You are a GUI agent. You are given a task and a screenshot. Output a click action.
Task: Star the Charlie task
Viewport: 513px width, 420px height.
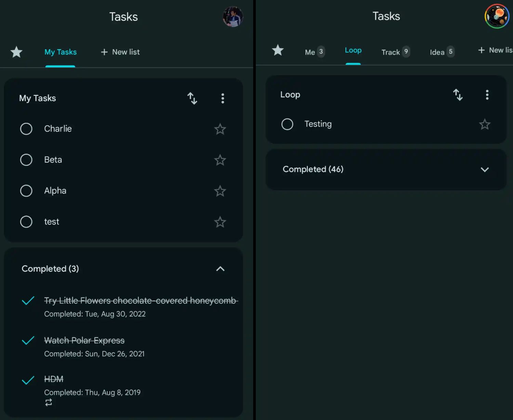click(220, 129)
